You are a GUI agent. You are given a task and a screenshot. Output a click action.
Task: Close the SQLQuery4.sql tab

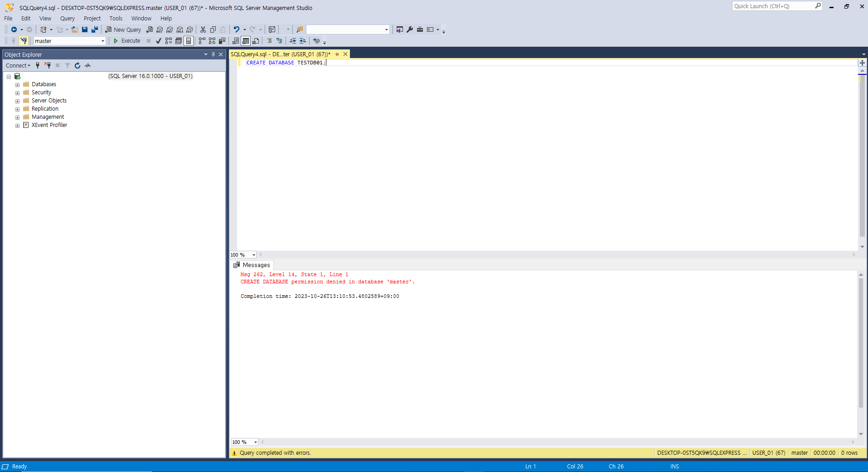[345, 54]
